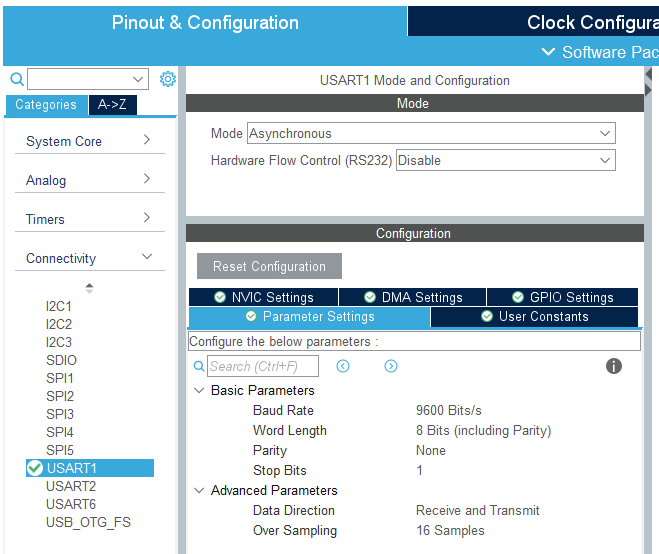659x554 pixels.
Task: Select USART2 in the Connectivity list
Action: point(71,486)
